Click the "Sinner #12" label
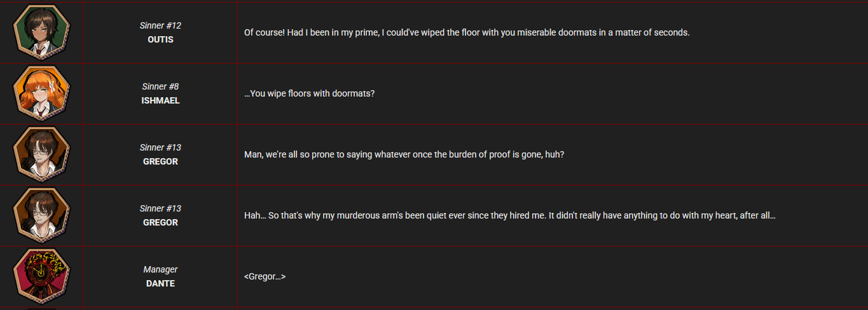Screen dimensions: 868x310 tap(160, 25)
